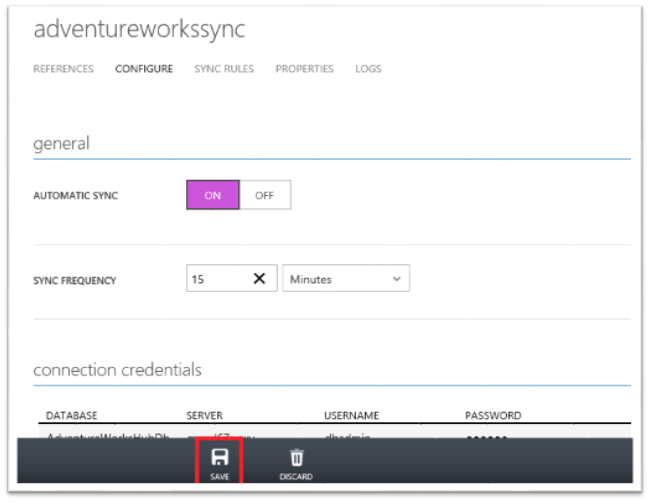Click the Discard trash icon
Image resolution: width=650 pixels, height=502 pixels.
[296, 458]
